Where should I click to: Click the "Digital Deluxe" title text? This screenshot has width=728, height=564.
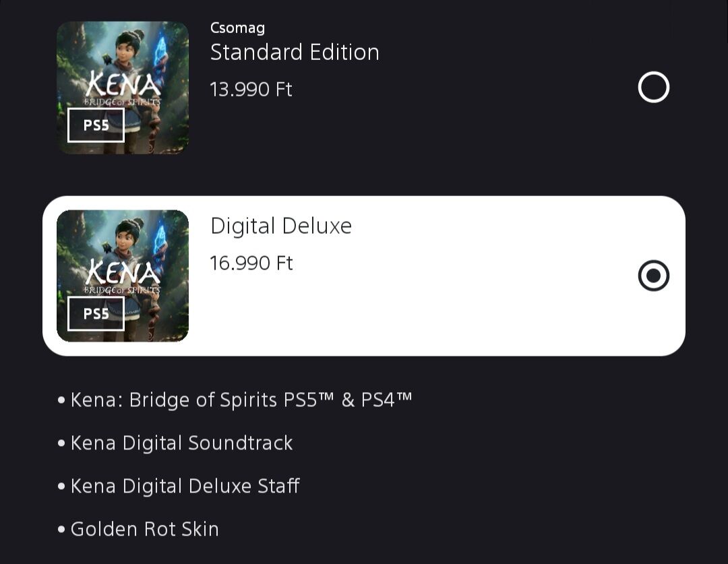point(281,226)
